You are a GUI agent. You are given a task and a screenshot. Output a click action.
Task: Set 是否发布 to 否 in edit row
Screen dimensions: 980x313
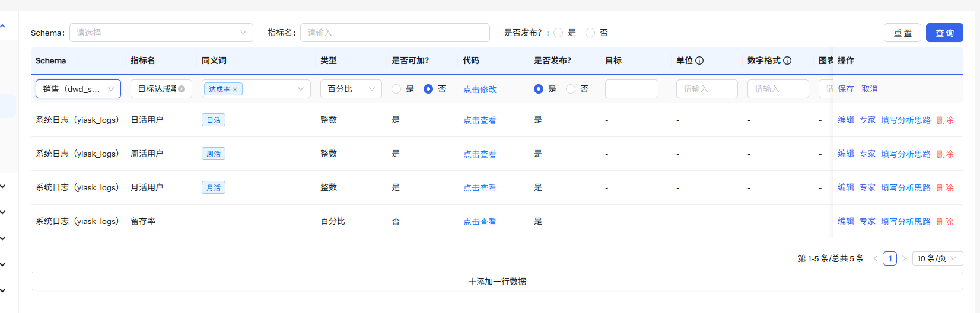[x=571, y=89]
